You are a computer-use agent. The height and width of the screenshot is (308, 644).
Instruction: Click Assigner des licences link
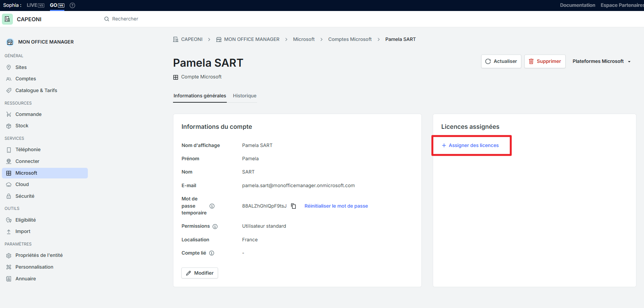470,145
